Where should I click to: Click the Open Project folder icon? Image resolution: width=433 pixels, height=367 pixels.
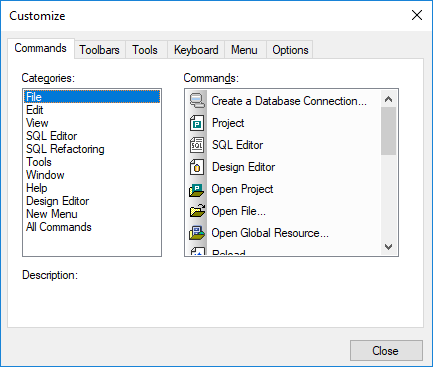click(x=197, y=189)
